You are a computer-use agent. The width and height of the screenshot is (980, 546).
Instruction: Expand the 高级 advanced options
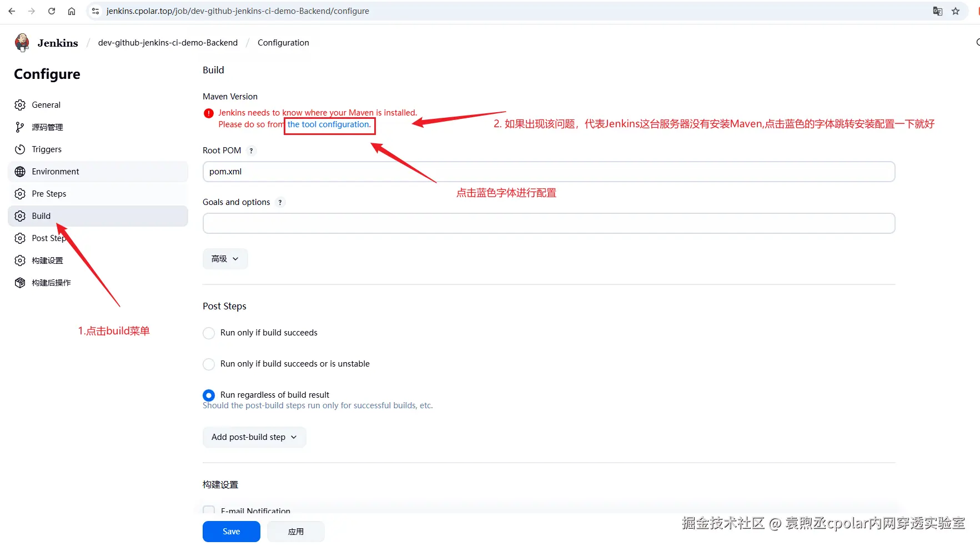coord(225,259)
